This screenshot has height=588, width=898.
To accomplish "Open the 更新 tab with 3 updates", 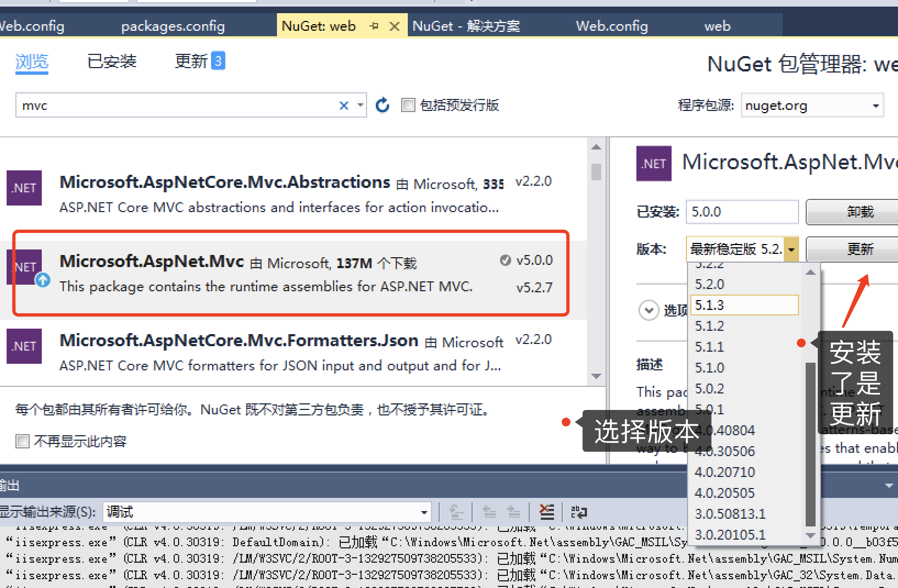I will click(199, 61).
